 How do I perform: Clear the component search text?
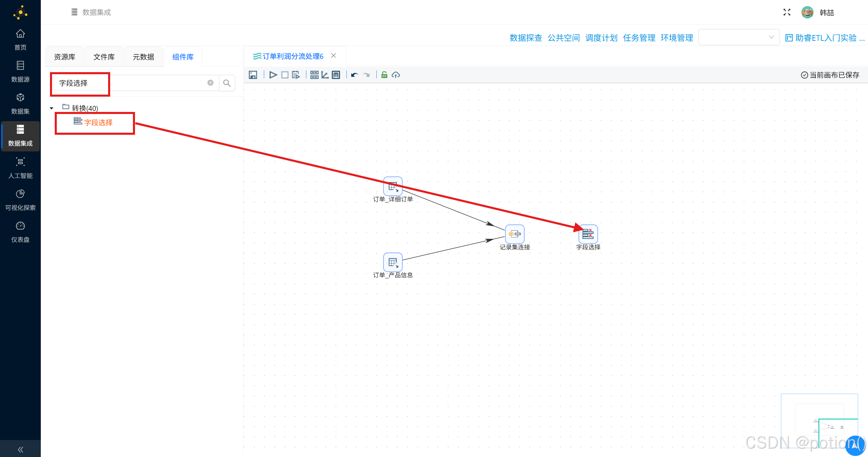210,83
